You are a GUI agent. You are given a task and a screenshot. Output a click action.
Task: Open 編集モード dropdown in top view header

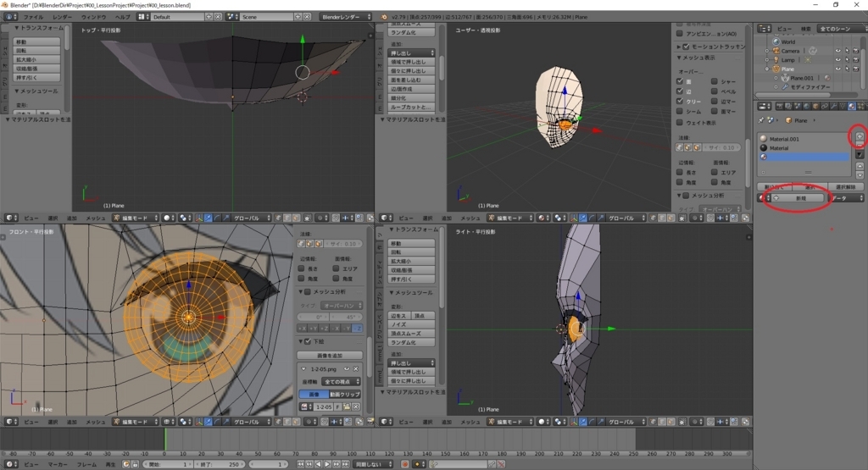point(136,218)
